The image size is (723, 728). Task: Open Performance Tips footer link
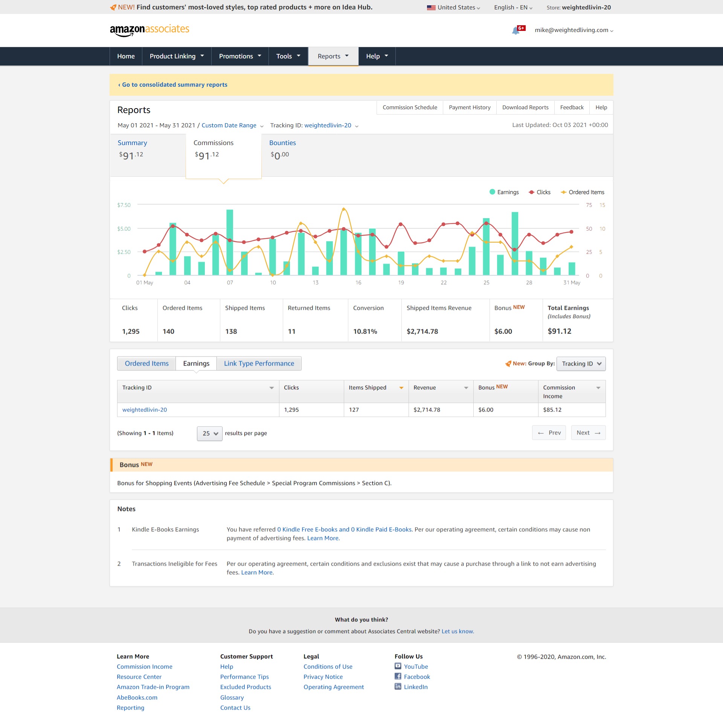(x=244, y=677)
